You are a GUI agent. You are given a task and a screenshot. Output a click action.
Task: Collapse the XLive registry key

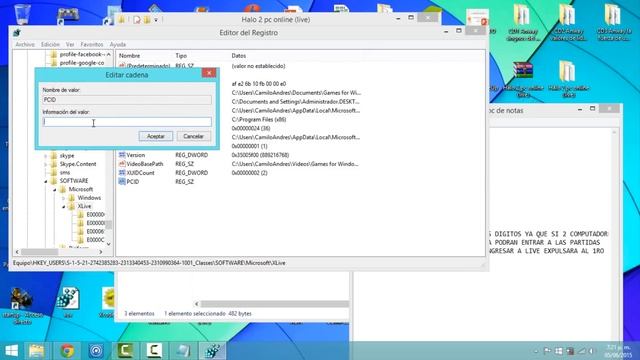(63, 207)
